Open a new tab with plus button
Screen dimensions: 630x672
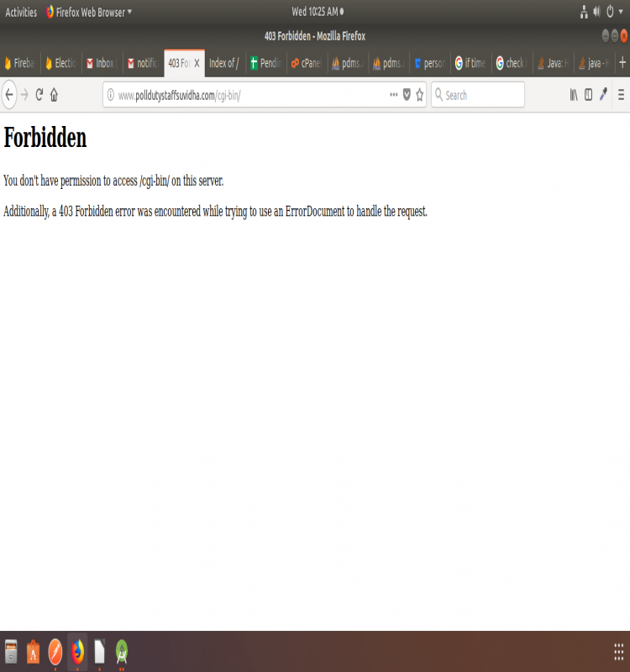click(622, 63)
